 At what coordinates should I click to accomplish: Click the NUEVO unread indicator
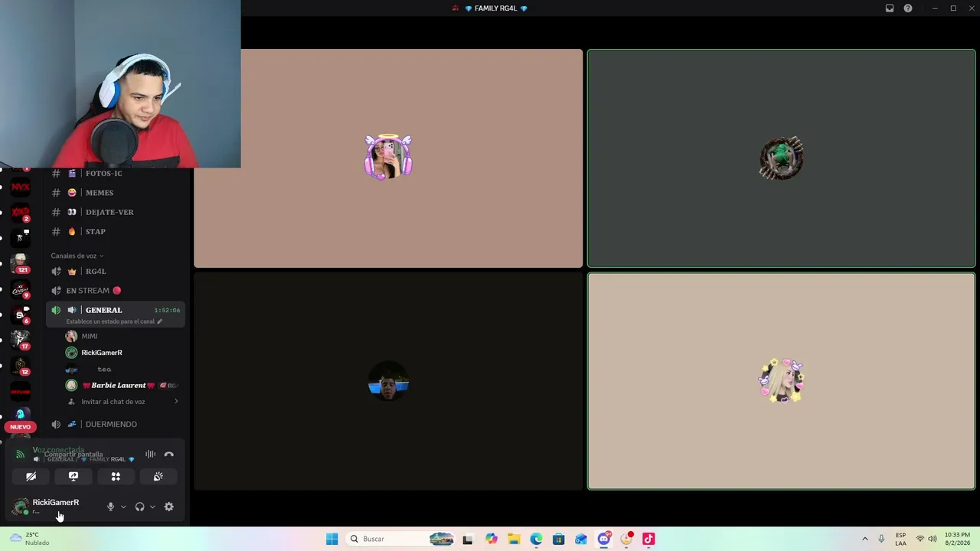(x=20, y=427)
